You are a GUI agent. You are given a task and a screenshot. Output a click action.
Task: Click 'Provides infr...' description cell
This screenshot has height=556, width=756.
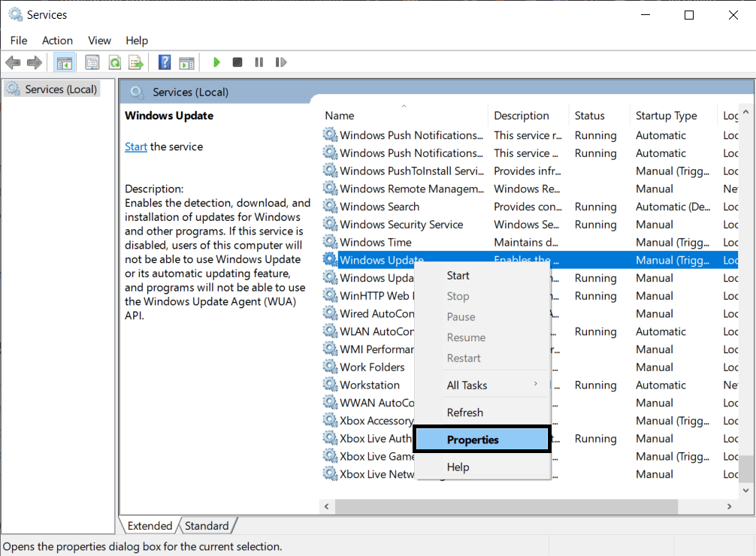coord(527,171)
